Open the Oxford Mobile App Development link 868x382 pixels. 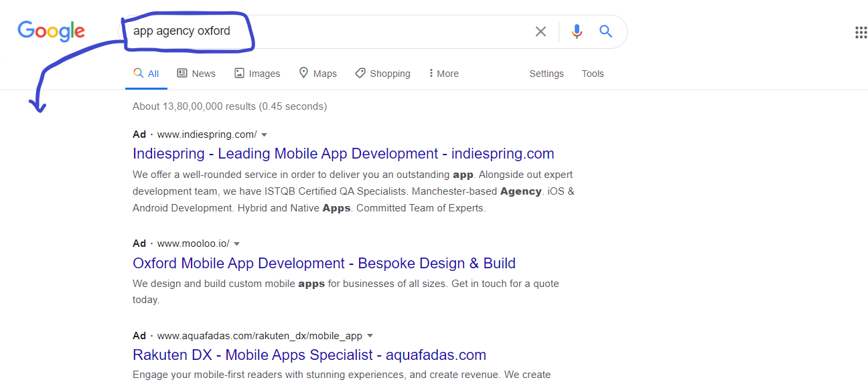[x=324, y=263]
